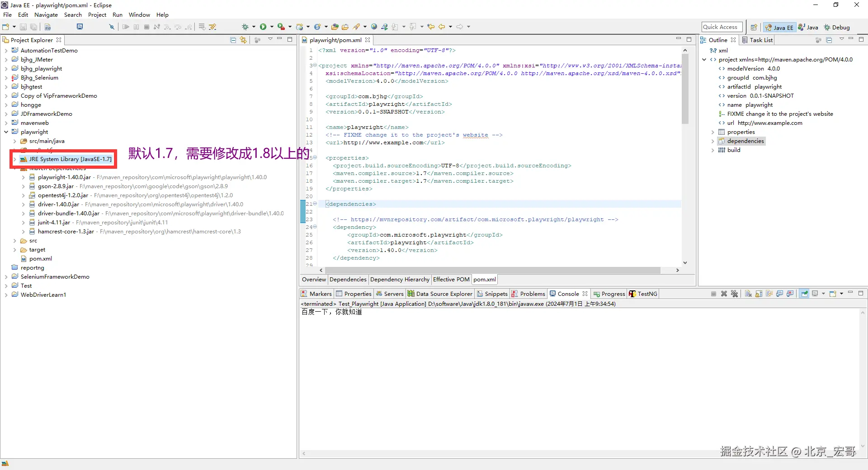Open the Run button dropdown arrow
The width and height of the screenshot is (868, 470).
[272, 27]
